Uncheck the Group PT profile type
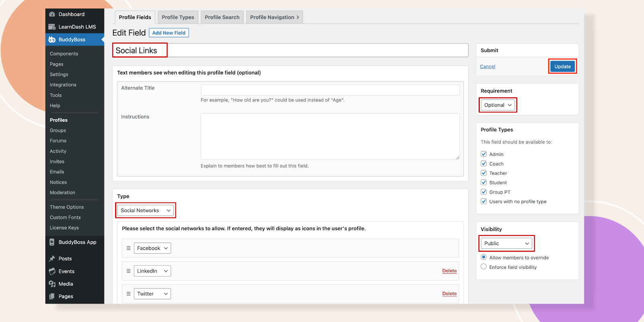 tap(484, 192)
